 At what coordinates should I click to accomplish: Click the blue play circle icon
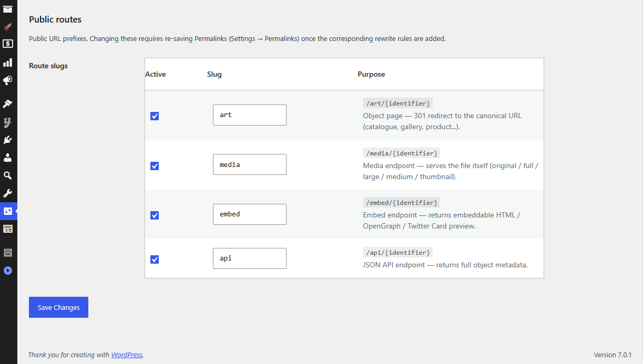(x=8, y=271)
